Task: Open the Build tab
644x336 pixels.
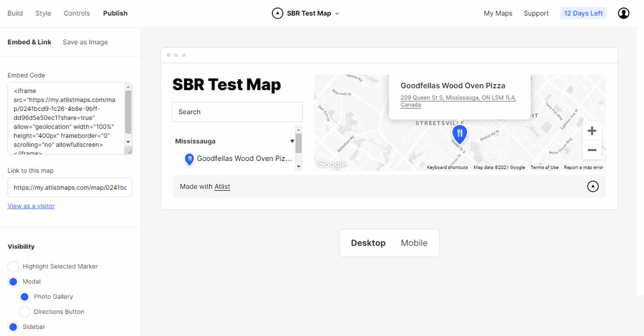Action: 15,13
